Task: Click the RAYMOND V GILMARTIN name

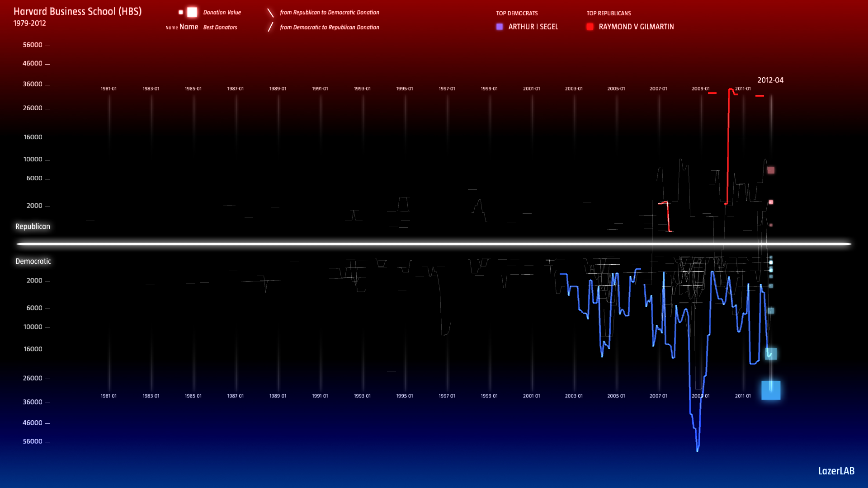Action: [636, 27]
